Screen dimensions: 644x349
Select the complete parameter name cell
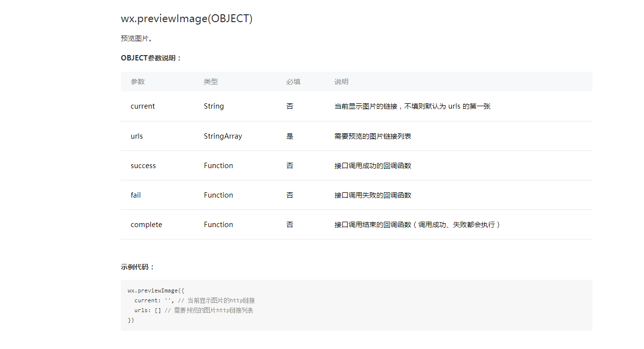[146, 225]
